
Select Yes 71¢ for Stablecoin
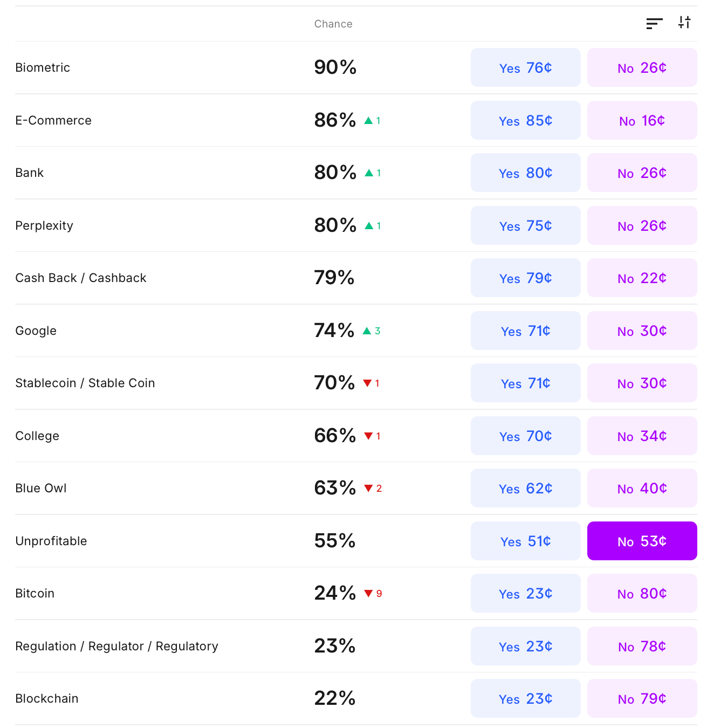pos(525,383)
